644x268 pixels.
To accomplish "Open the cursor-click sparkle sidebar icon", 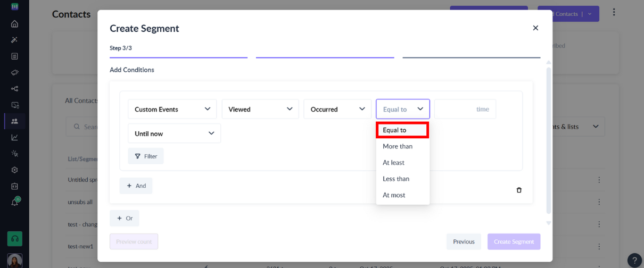I will pyautogui.click(x=14, y=154).
